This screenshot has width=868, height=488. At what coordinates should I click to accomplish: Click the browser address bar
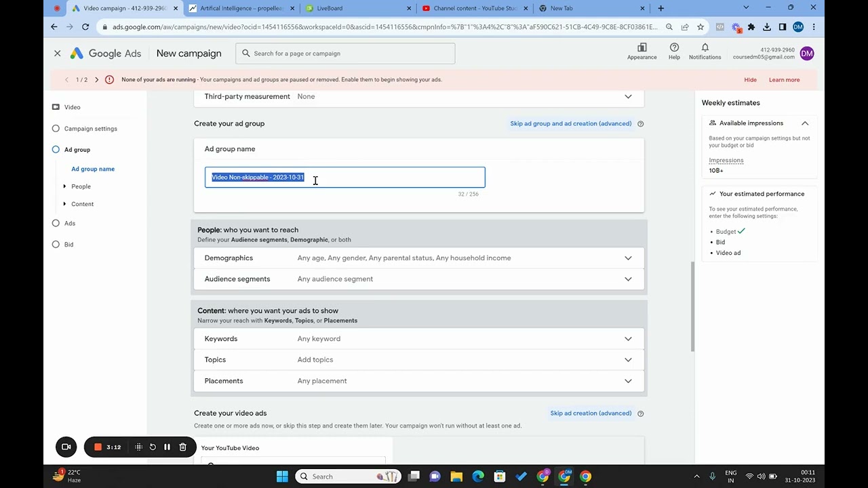click(x=385, y=27)
